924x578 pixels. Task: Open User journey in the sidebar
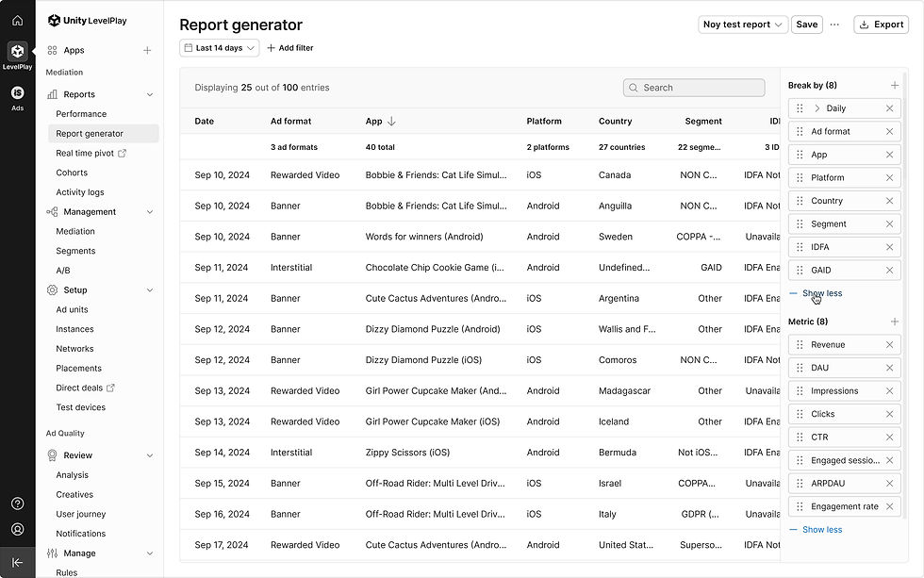point(81,515)
